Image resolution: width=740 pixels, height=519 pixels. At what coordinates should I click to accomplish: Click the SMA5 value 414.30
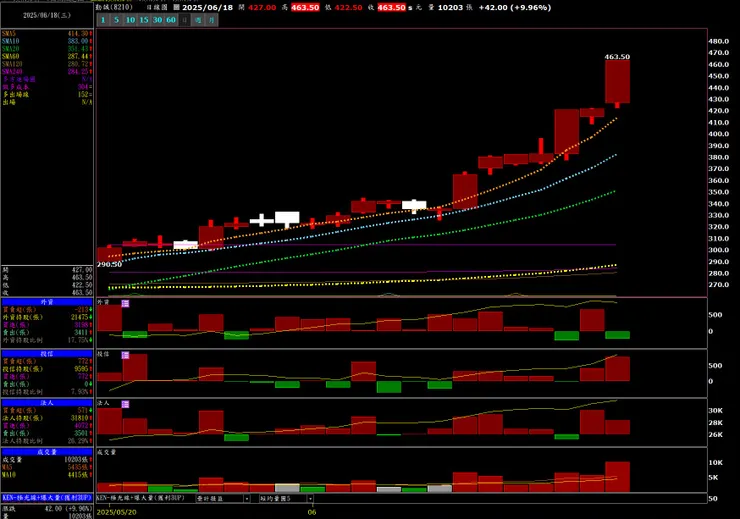click(78, 33)
